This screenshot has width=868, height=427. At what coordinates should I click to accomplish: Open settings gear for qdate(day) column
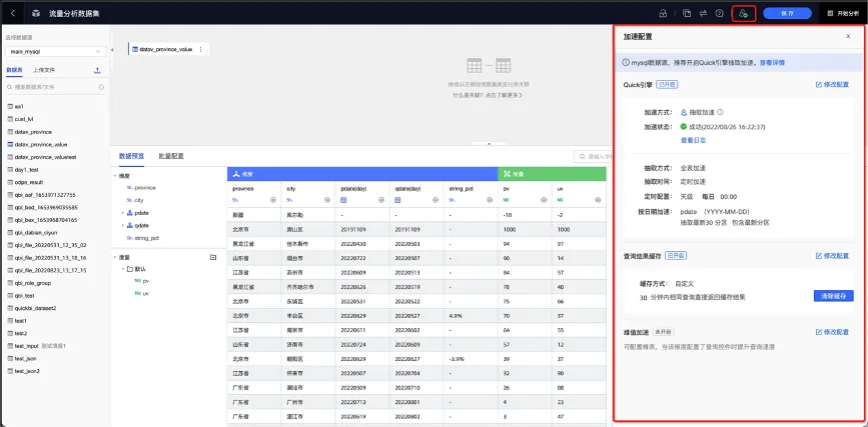click(x=436, y=200)
